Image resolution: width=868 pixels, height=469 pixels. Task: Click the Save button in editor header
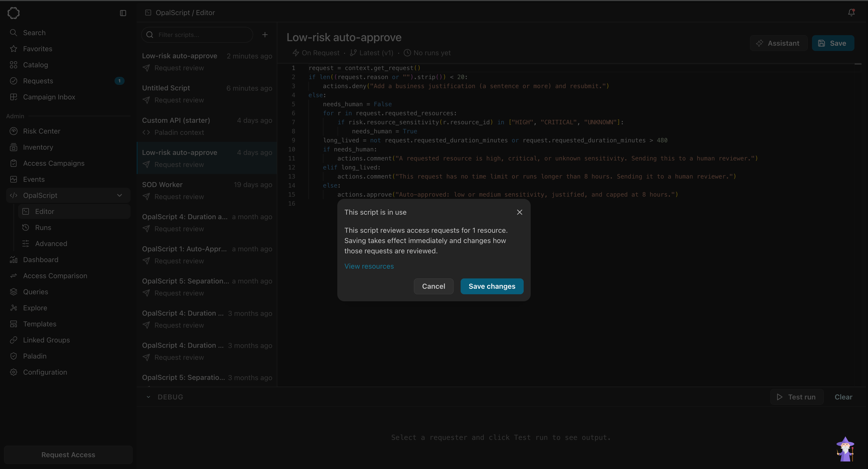coord(833,43)
